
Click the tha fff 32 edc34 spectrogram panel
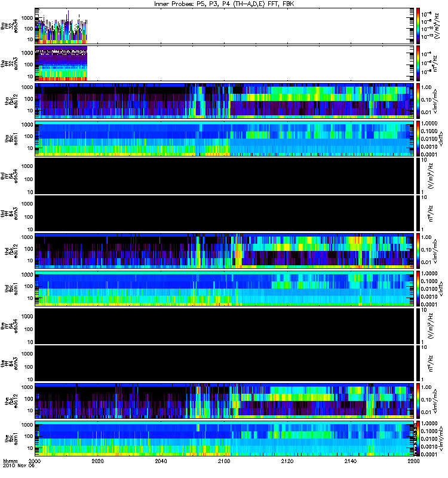point(224,26)
